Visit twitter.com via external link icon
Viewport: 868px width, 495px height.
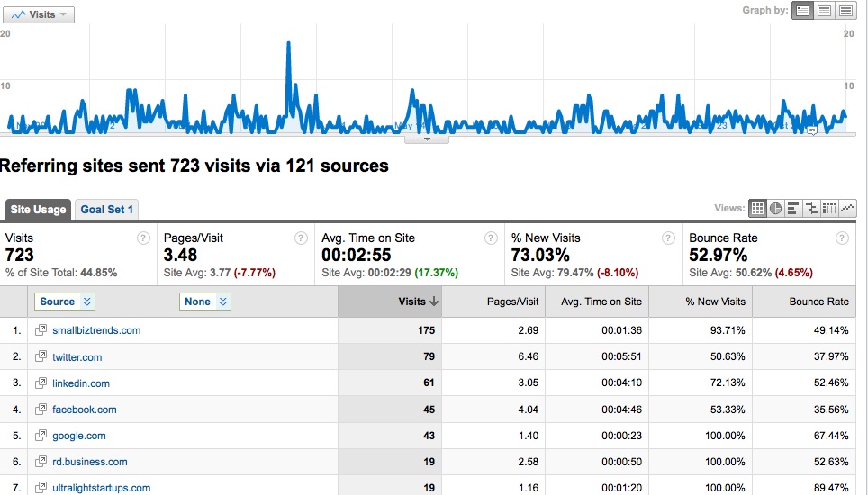click(x=41, y=356)
